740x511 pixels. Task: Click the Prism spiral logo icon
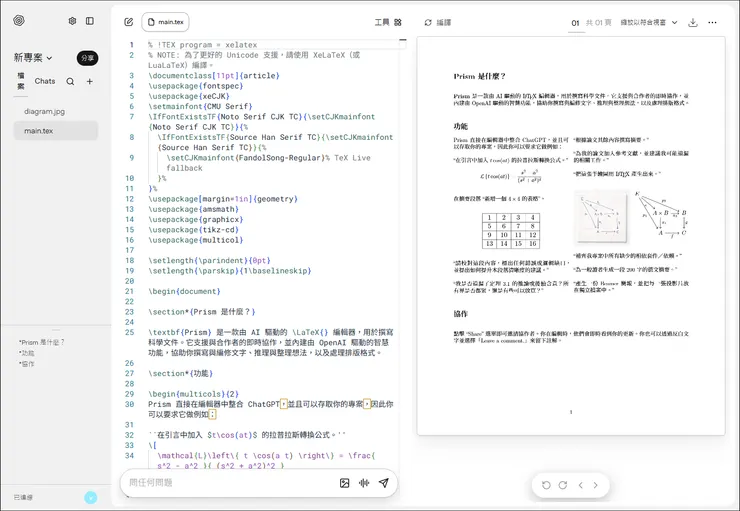coord(19,21)
